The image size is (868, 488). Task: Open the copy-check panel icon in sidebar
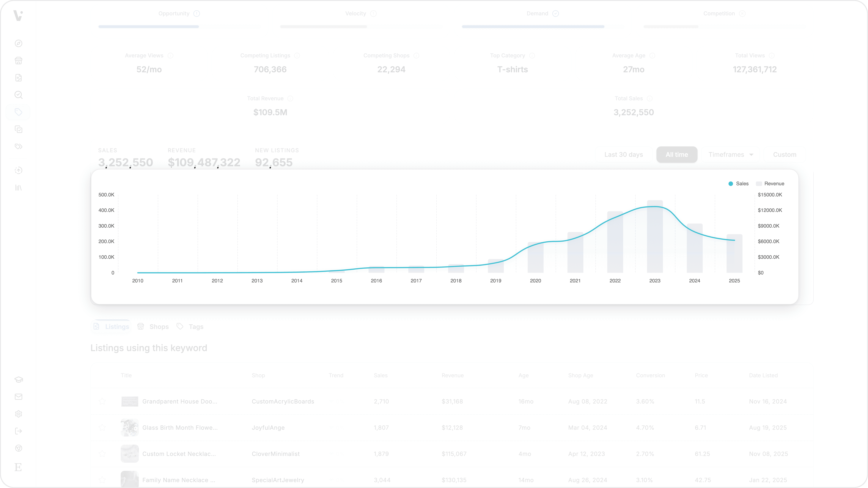click(x=19, y=129)
